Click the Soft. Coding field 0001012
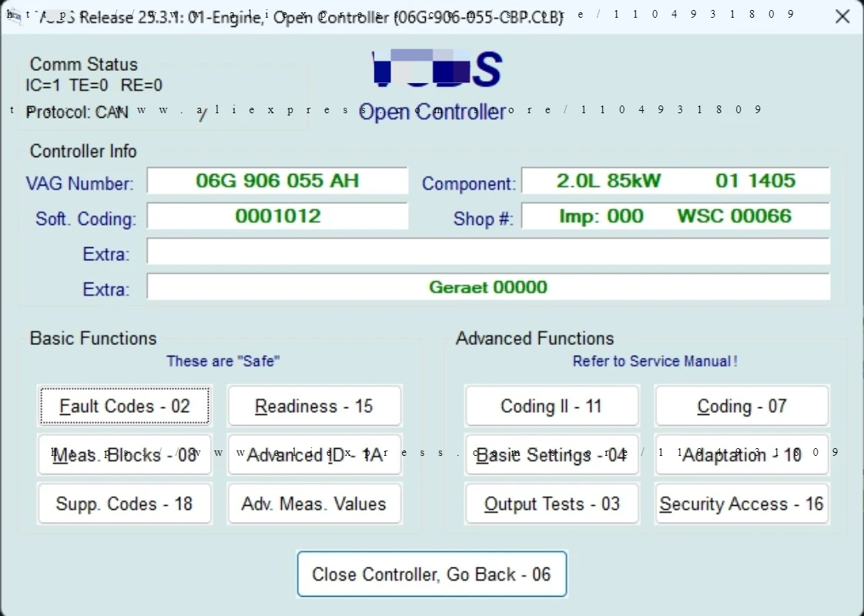864x616 pixels. pos(277,216)
